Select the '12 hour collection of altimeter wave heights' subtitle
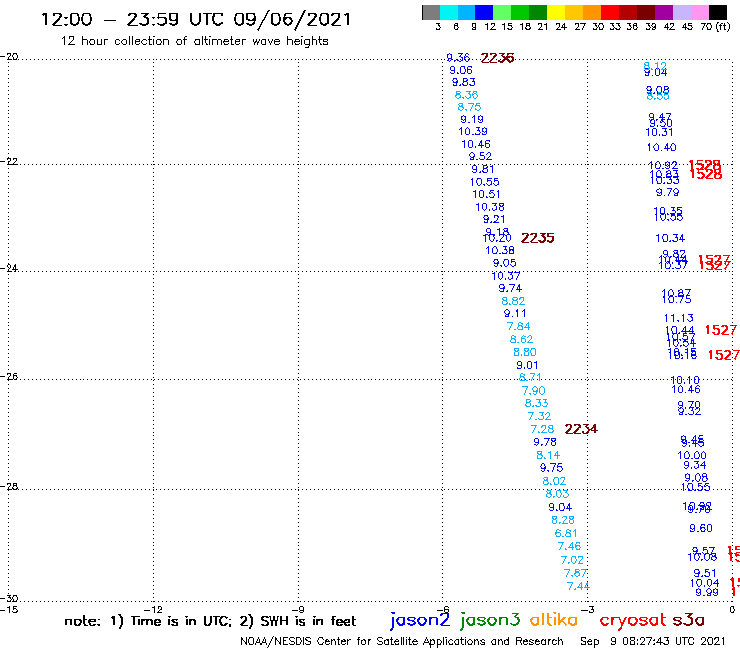This screenshot has width=740, height=650. click(194, 41)
